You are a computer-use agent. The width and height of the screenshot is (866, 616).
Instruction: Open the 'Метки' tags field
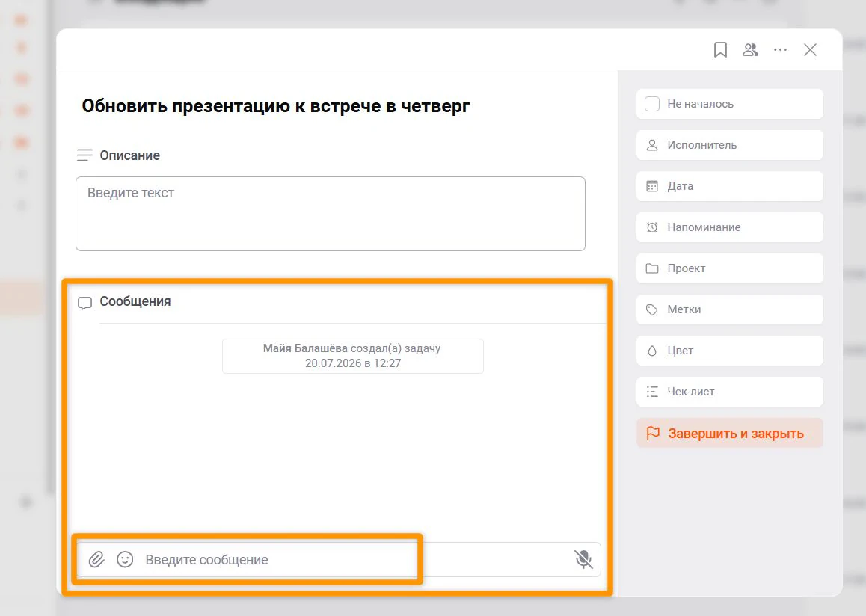tap(730, 309)
